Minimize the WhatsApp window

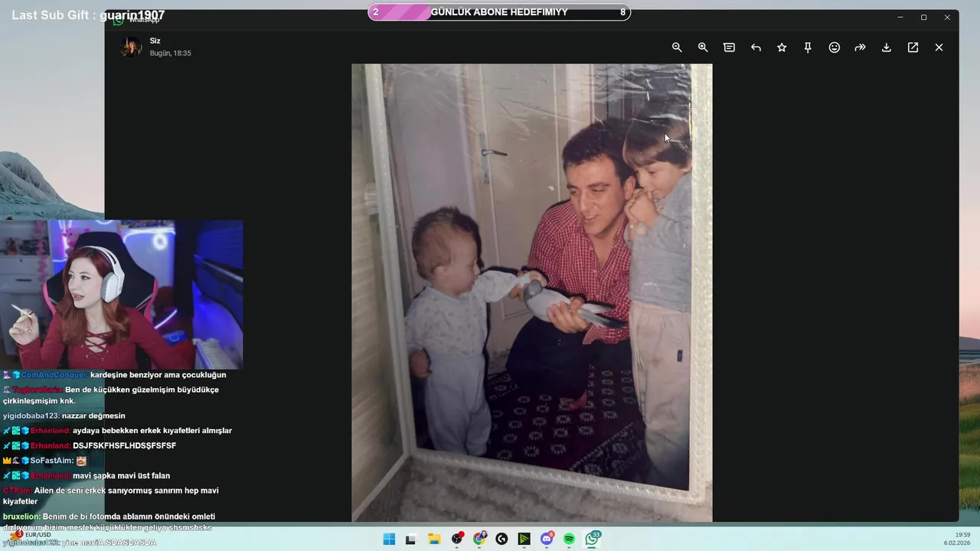(900, 18)
